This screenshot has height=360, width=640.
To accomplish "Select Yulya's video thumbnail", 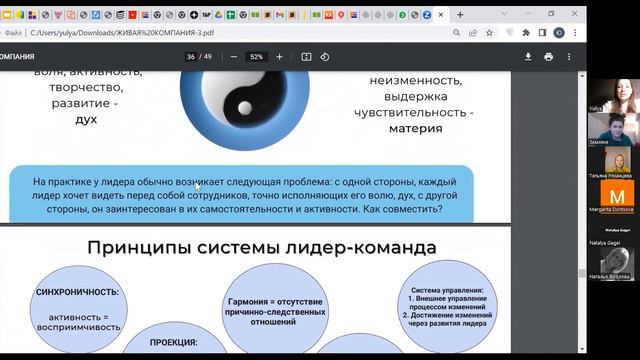I will (x=613, y=96).
